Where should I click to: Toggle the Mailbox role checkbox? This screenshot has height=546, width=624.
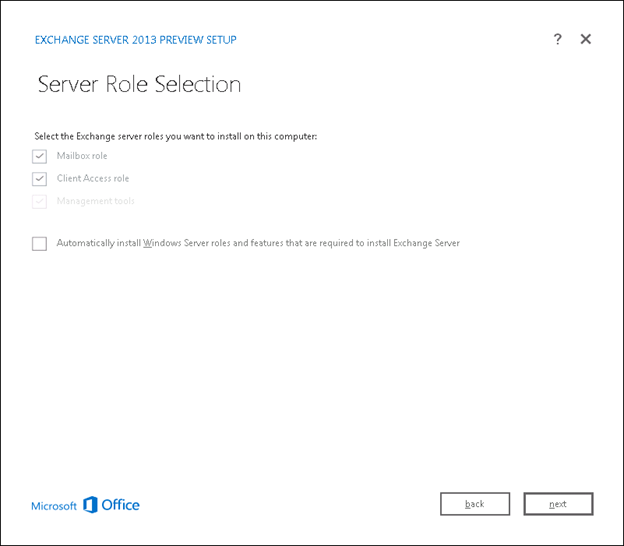[40, 156]
